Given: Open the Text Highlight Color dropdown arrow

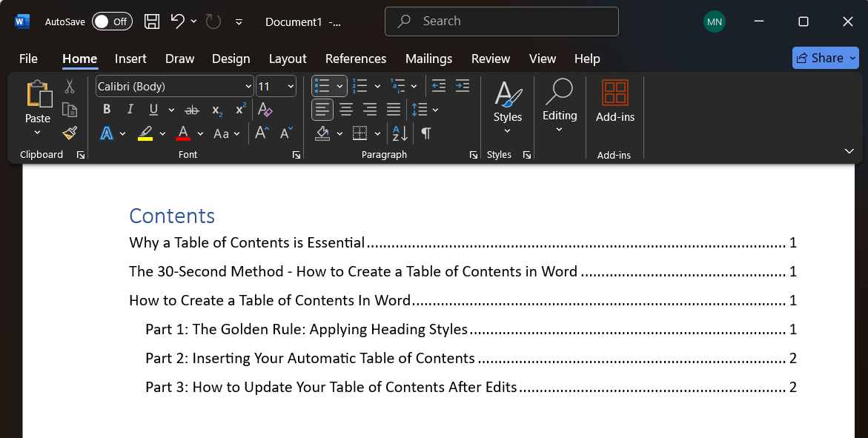Looking at the screenshot, I should pos(162,133).
